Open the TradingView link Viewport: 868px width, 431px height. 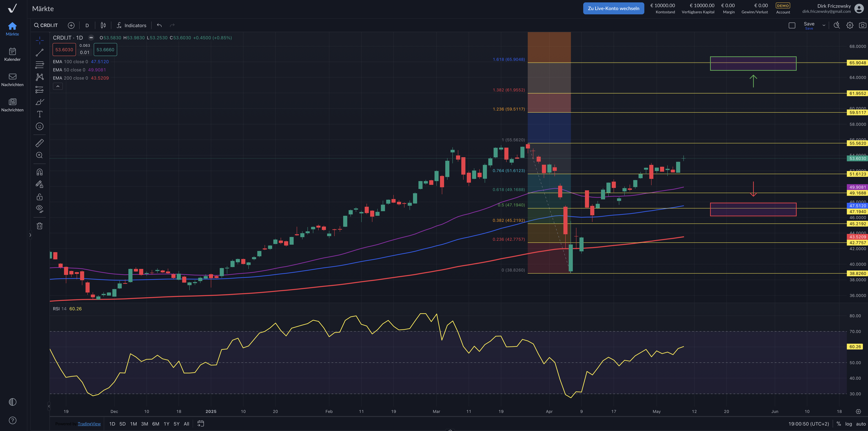click(x=89, y=424)
